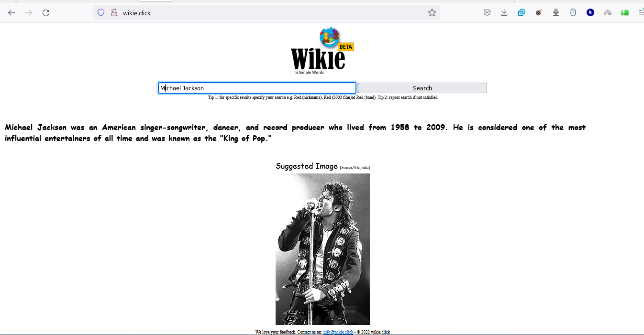Reload the wikie.click page
Image resolution: width=644 pixels, height=335 pixels.
click(46, 12)
